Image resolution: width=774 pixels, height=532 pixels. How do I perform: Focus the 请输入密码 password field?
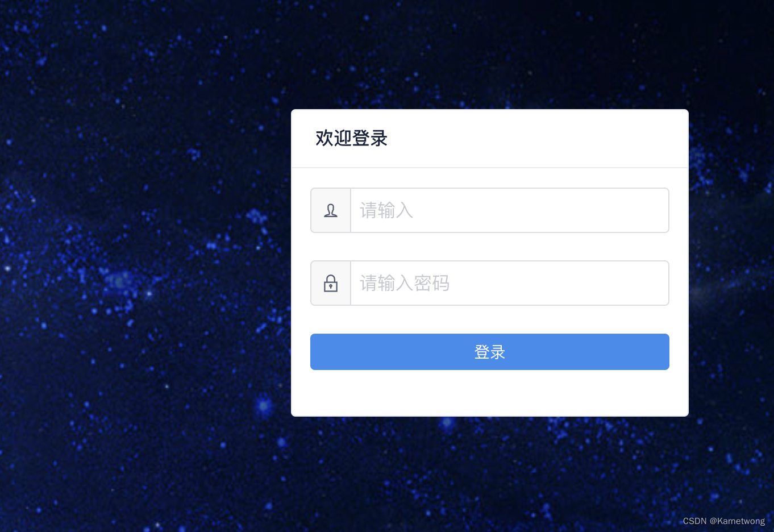(x=510, y=283)
